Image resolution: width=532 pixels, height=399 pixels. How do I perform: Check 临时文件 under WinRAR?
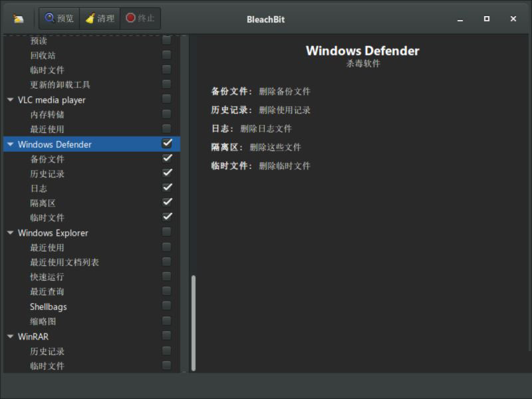[167, 365]
